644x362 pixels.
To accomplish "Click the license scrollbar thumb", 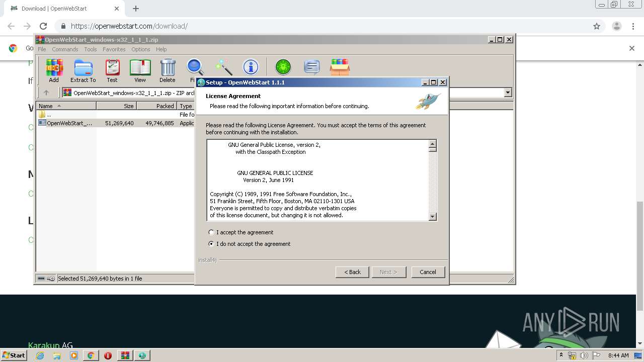I will tap(432, 149).
